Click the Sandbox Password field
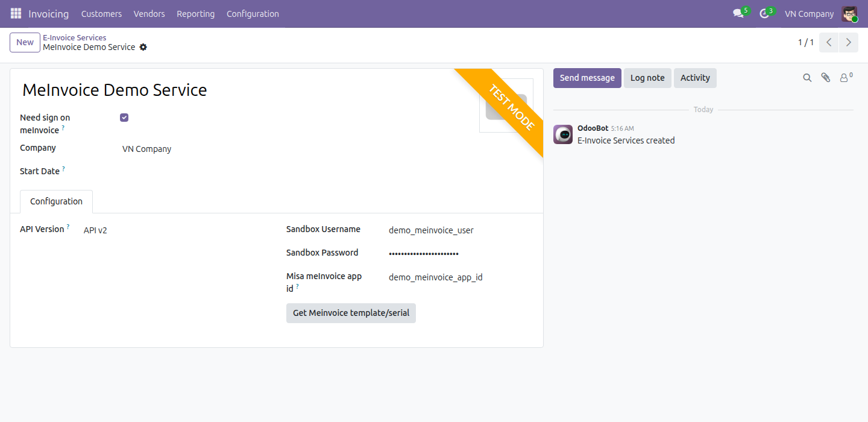Screen dimensions: 868x422 [461, 253]
